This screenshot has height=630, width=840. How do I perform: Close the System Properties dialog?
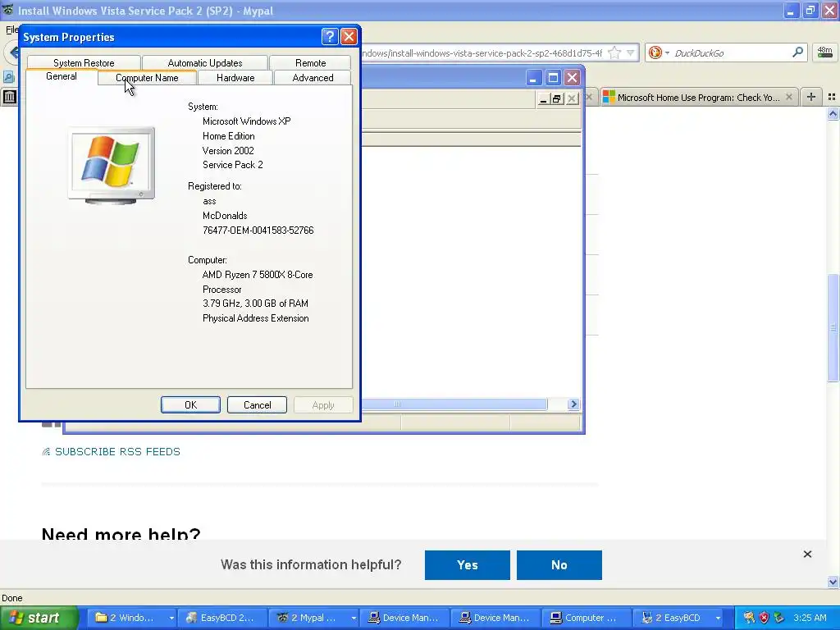pyautogui.click(x=349, y=36)
